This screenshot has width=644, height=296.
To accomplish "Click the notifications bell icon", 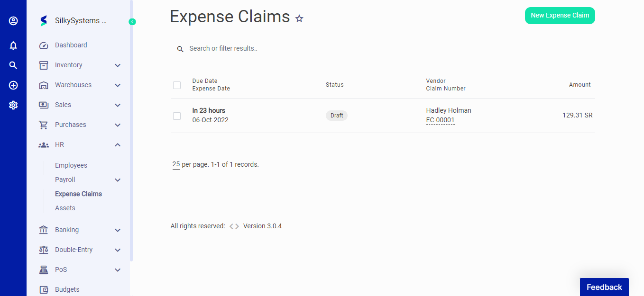I will coord(13,45).
